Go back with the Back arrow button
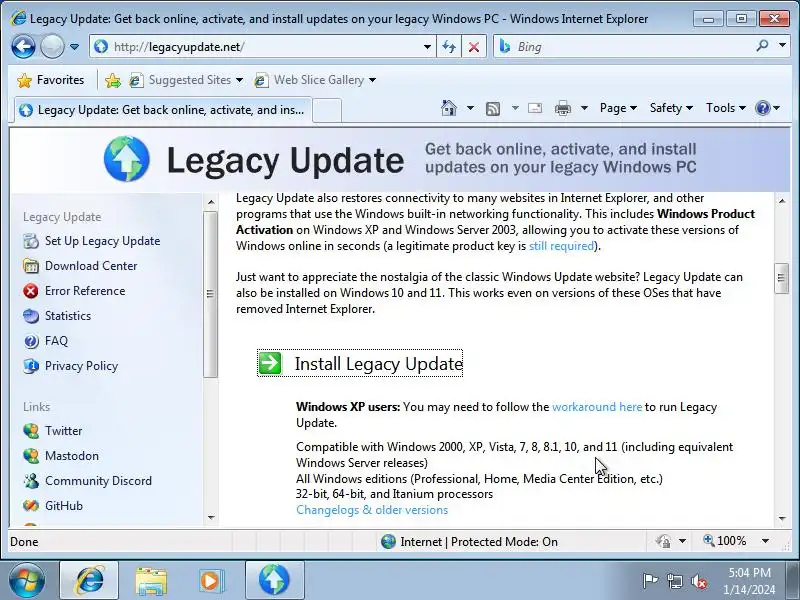Image resolution: width=800 pixels, height=600 pixels. (x=23, y=47)
